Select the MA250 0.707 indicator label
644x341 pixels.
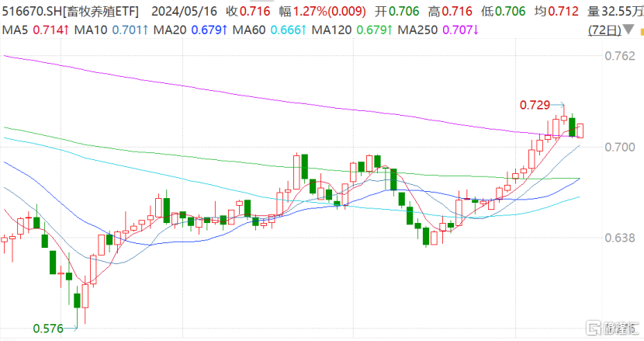pyautogui.click(x=438, y=30)
